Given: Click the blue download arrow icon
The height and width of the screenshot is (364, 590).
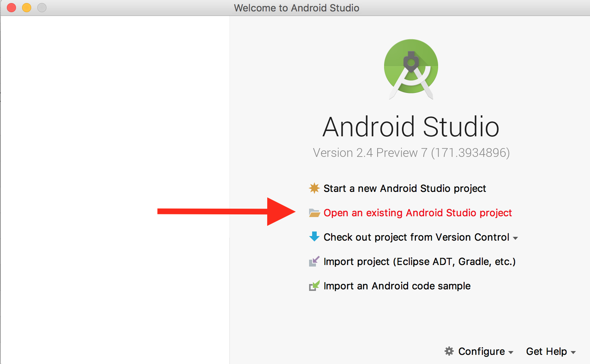Looking at the screenshot, I should click(x=314, y=237).
